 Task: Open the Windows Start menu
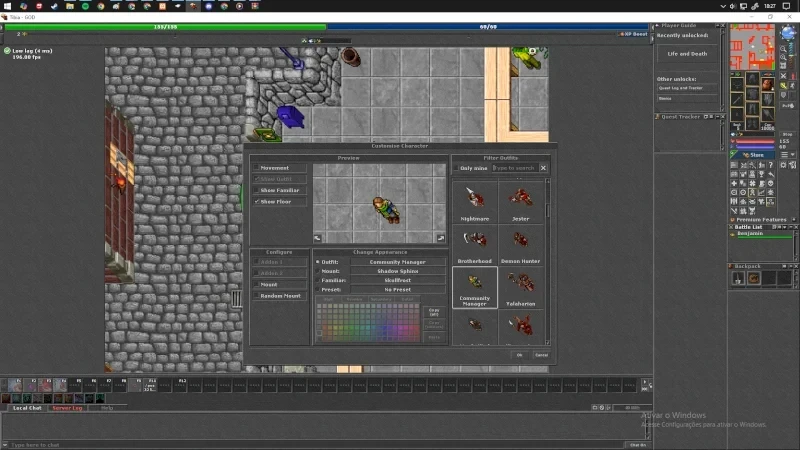7,6
